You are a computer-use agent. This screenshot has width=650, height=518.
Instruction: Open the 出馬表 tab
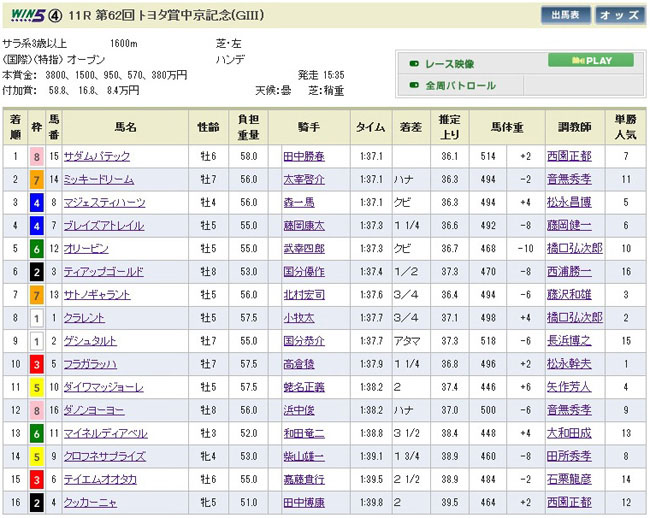566,15
